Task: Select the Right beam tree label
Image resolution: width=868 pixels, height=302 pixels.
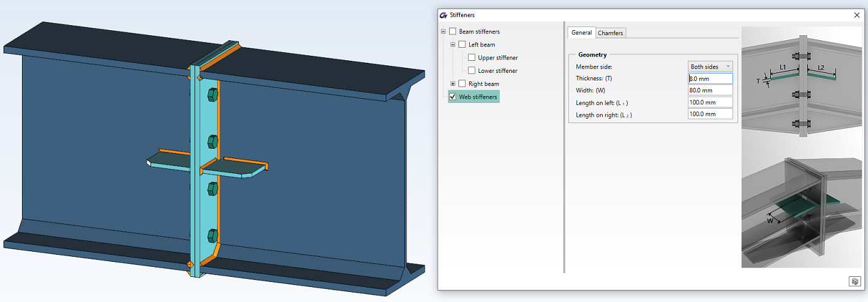Action: pyautogui.click(x=484, y=84)
